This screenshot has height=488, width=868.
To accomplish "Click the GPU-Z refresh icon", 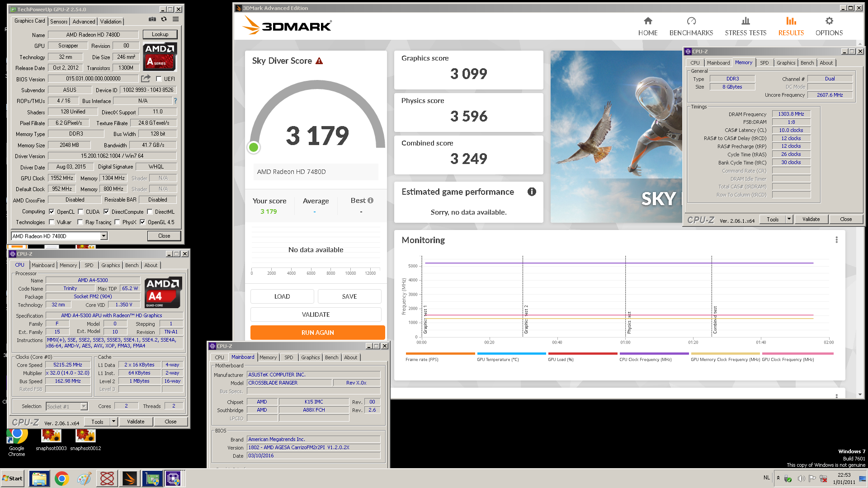I will click(164, 19).
